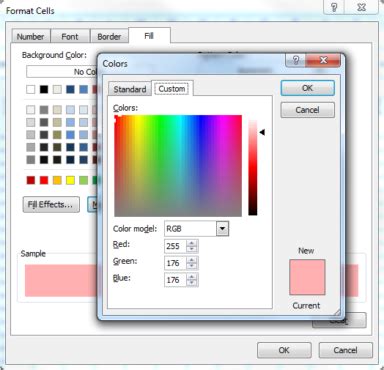384x370 pixels.
Task: Select the orange standard color swatch
Action: coord(57,180)
